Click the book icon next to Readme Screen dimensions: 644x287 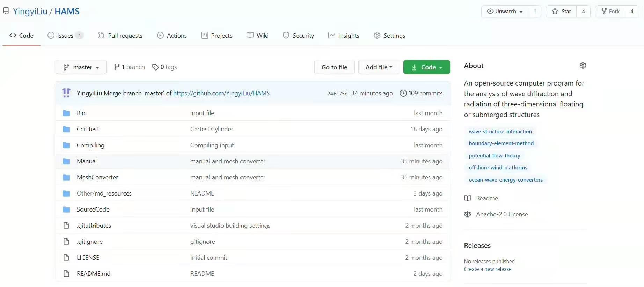click(x=468, y=198)
